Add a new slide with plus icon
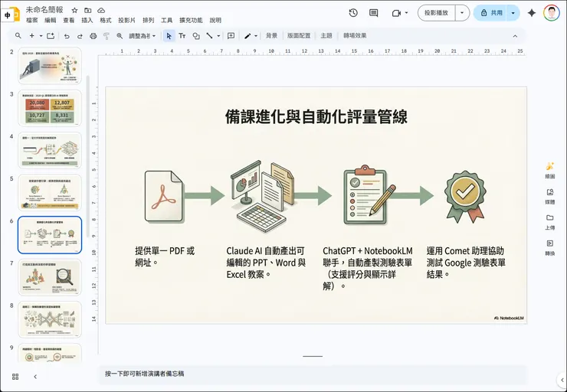 coord(32,36)
